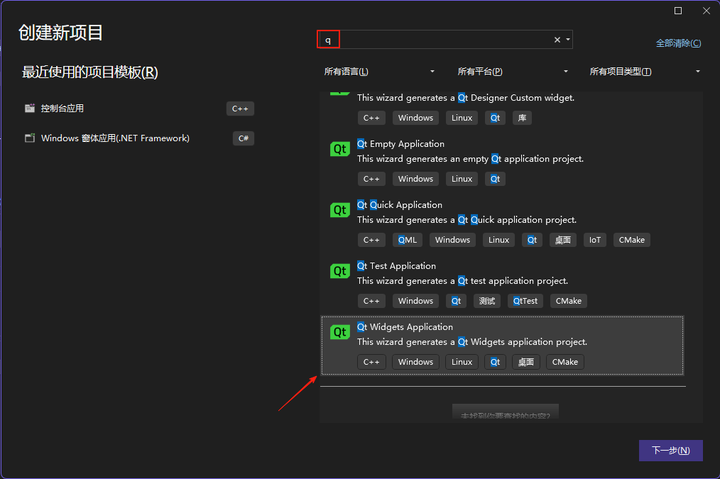Click the Qt Test Application icon

pos(340,271)
